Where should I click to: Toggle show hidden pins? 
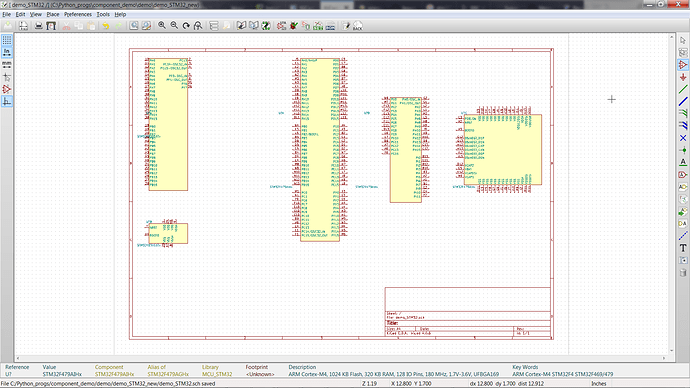pyautogui.click(x=7, y=89)
